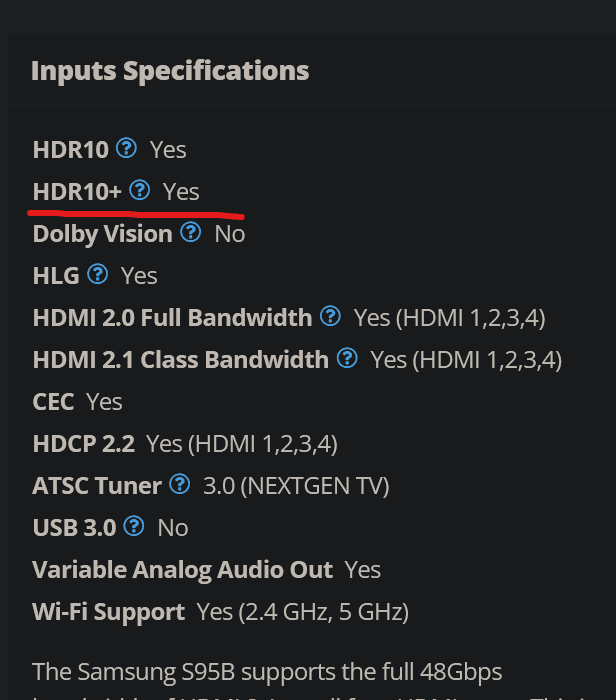
Task: Click the HDMI 2.0 Yes (HDMI 1,2,3,4) value
Action: coord(450,318)
